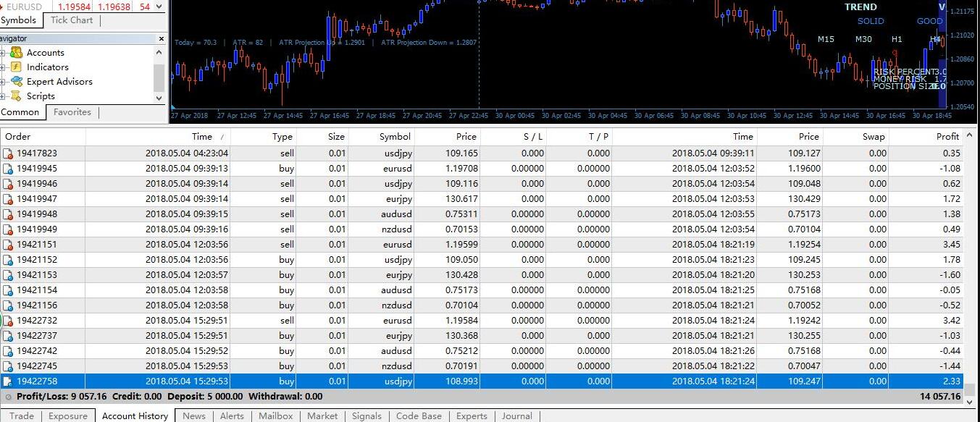Viewport: 980px width, 422px height.
Task: Switch to the Tick Chart tab
Action: point(71,20)
